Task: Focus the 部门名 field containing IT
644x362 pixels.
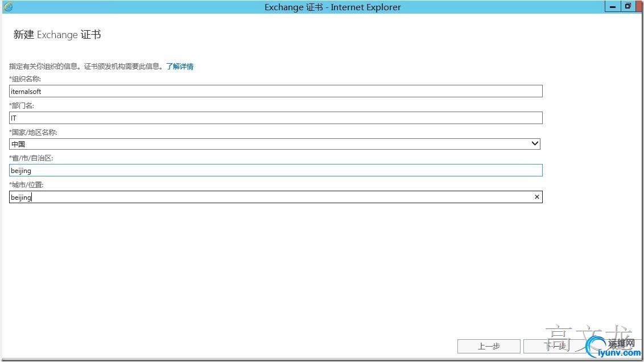Action: click(x=275, y=118)
